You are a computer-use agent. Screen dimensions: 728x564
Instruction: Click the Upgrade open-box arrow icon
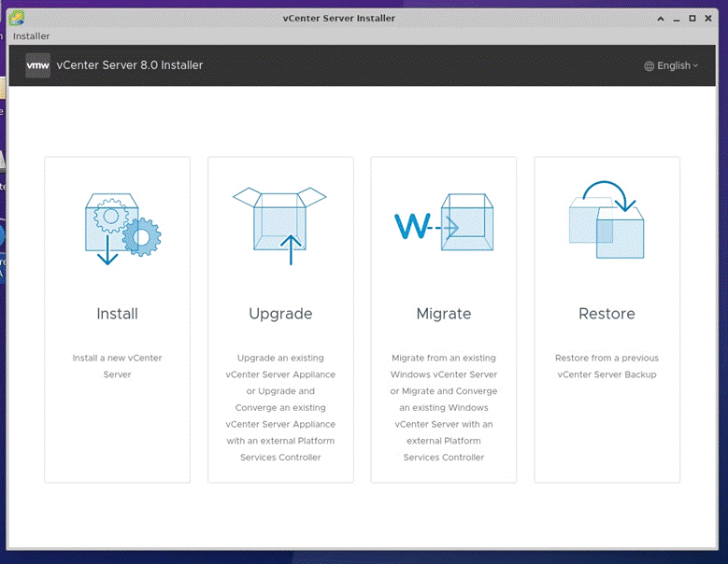pyautogui.click(x=280, y=226)
